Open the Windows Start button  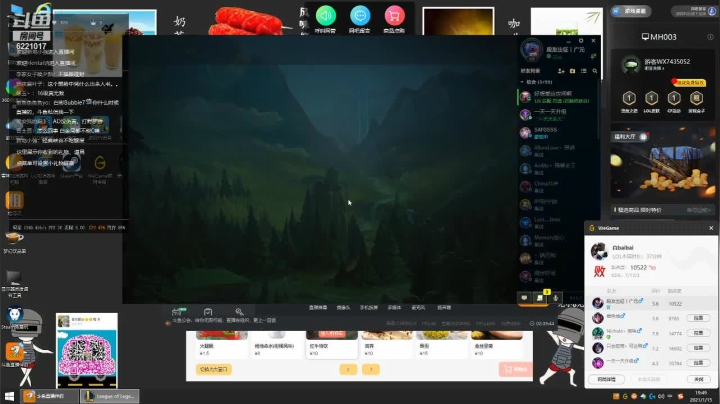pos(9,396)
